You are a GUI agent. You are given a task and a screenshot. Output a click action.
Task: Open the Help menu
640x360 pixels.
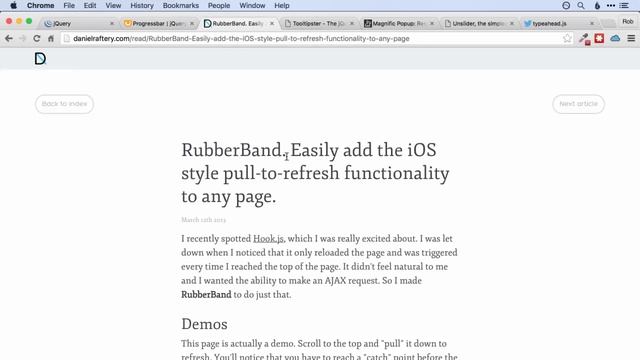point(282,5)
